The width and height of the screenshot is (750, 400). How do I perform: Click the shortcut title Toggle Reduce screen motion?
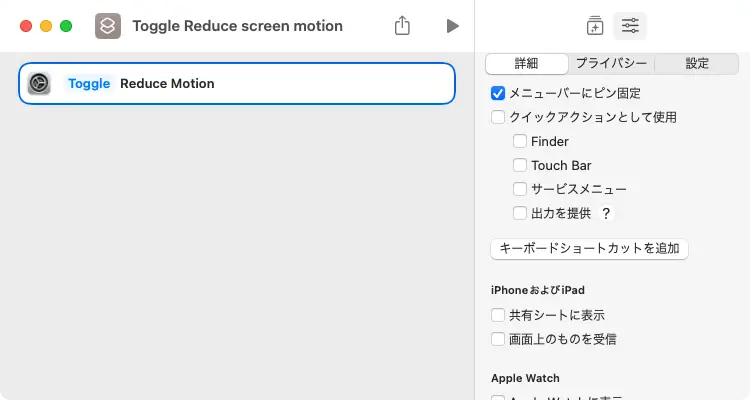(x=237, y=26)
